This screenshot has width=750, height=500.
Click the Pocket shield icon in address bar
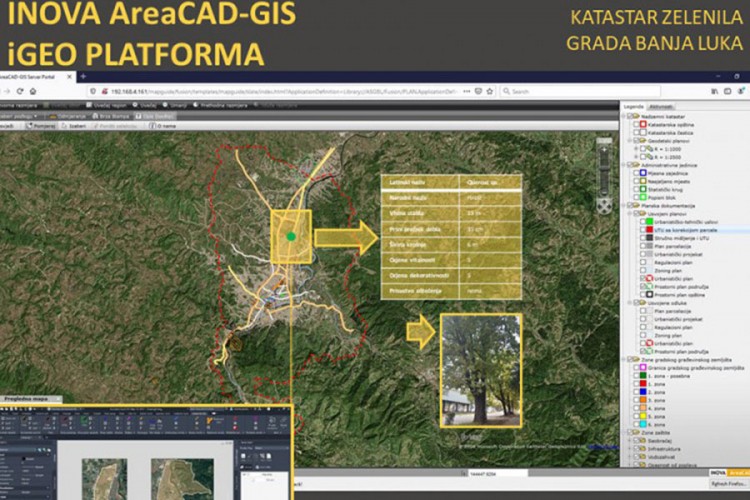coord(478,91)
